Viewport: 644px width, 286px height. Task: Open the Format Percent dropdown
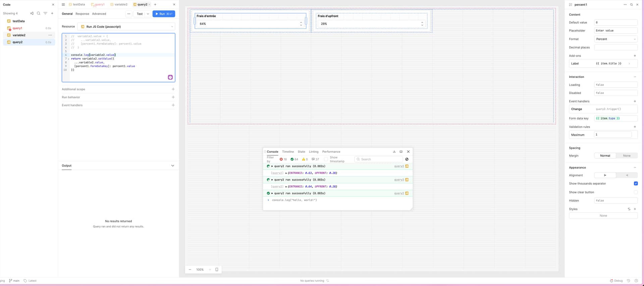tap(615, 39)
